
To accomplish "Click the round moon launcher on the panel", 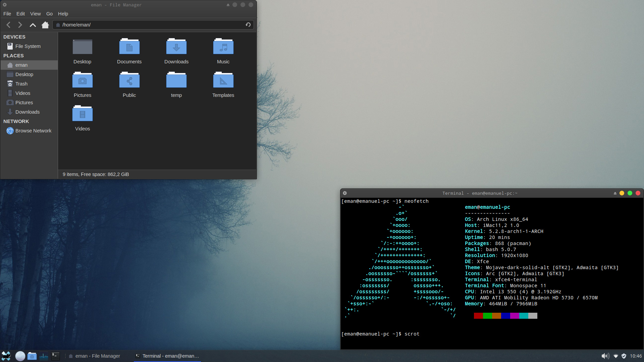I will [x=20, y=356].
